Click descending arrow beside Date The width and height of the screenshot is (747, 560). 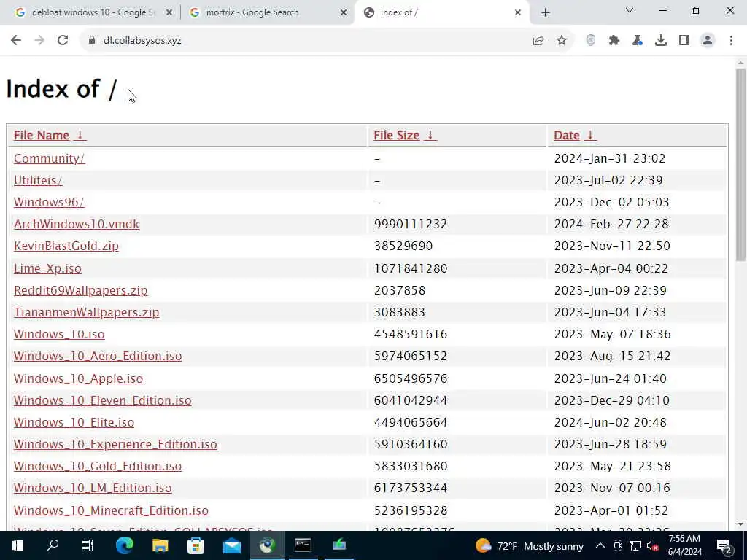(x=589, y=135)
